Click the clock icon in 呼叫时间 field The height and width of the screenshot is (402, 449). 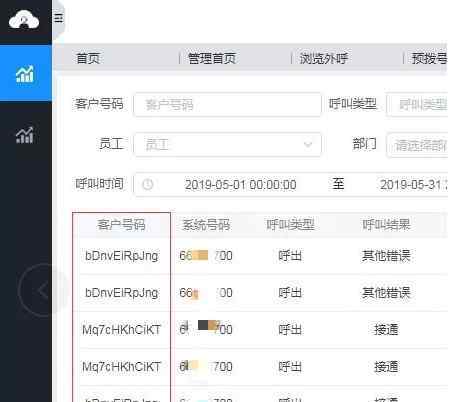click(x=148, y=184)
